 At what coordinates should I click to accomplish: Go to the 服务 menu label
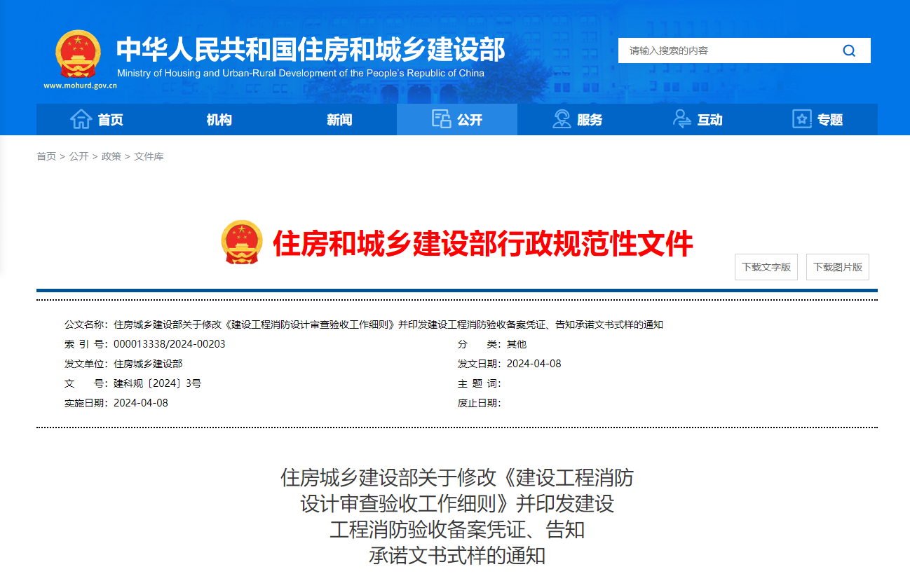click(590, 120)
